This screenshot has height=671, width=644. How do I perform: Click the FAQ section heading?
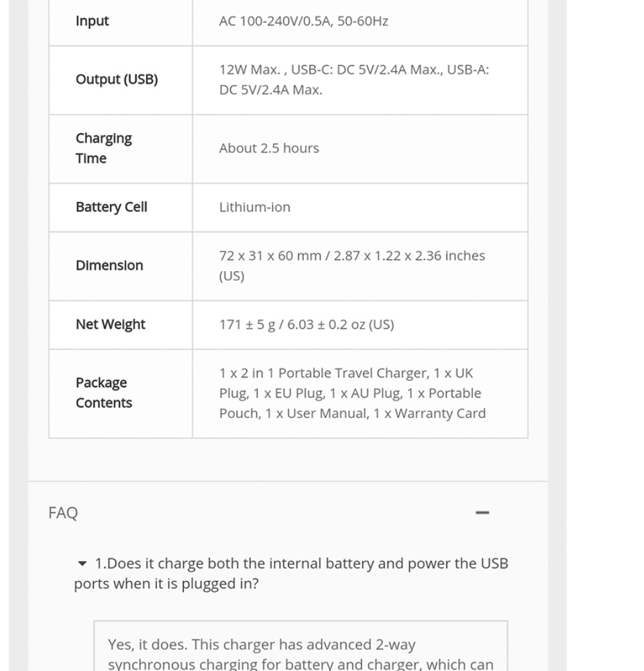(63, 513)
